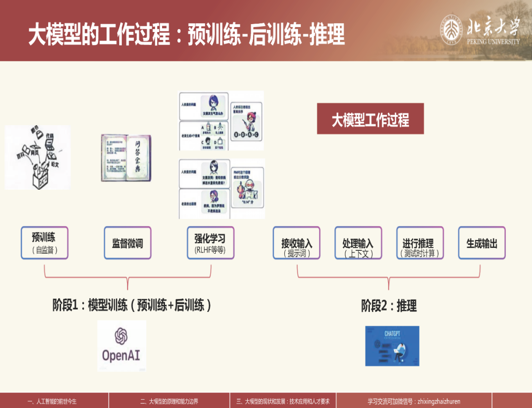Click the 进行推理 step box
Viewport: 532px width, 408px height.
point(420,243)
